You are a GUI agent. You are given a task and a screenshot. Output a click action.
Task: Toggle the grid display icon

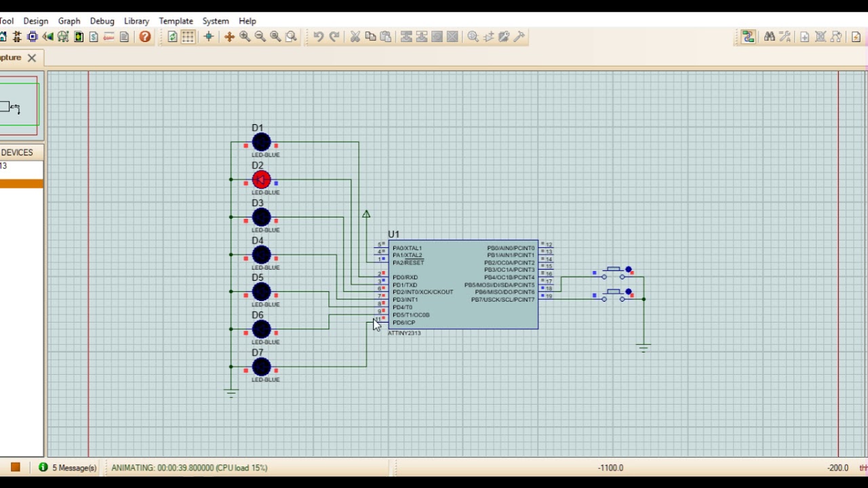coord(188,37)
